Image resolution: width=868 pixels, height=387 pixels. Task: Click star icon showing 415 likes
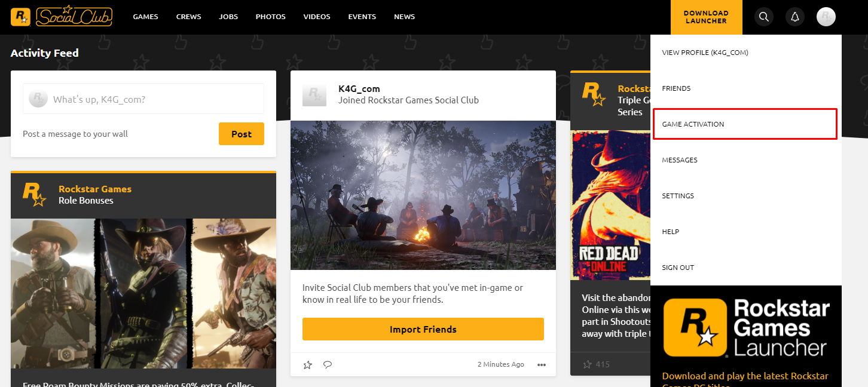click(x=587, y=364)
